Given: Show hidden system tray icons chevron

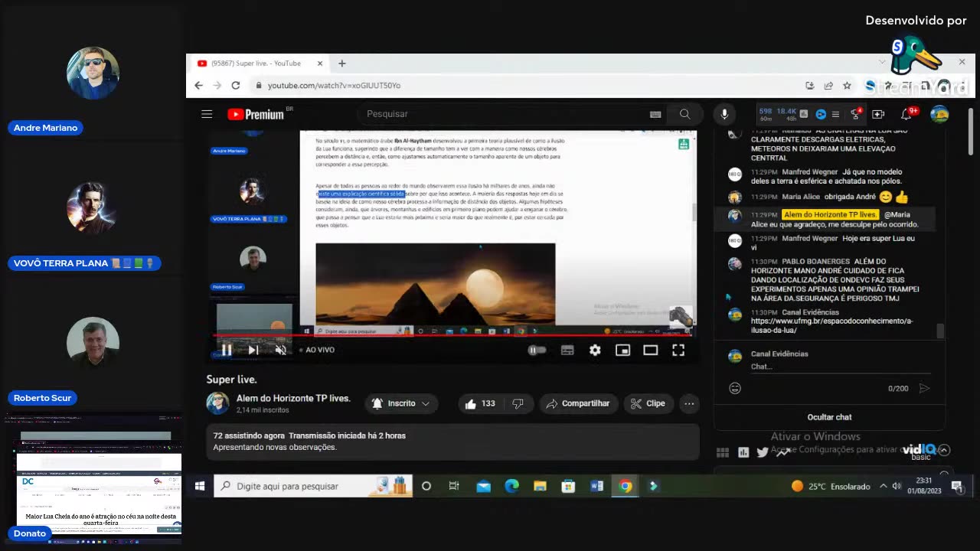Looking at the screenshot, I should 883,486.
